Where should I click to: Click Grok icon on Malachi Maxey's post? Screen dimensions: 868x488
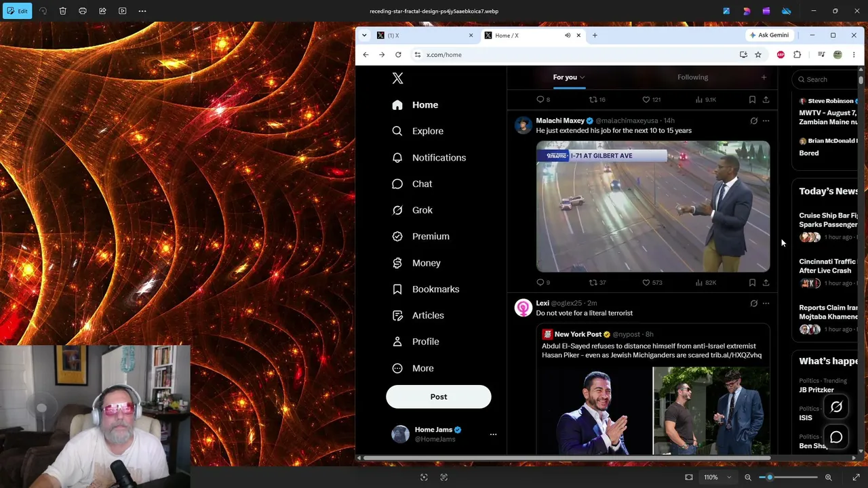753,121
